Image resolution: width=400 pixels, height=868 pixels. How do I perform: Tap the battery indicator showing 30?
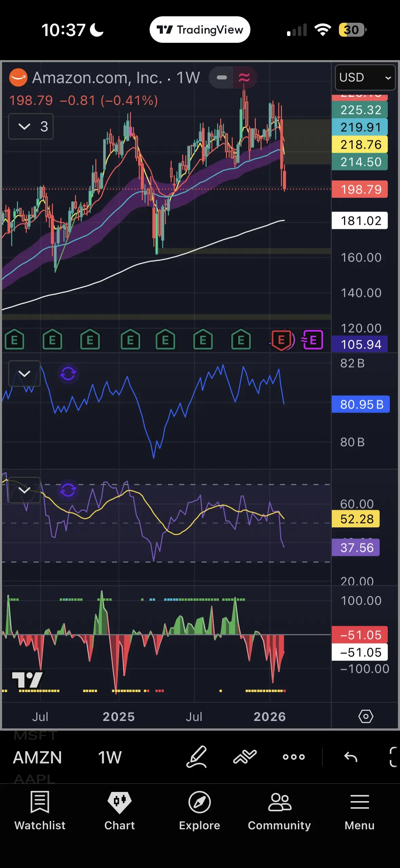(353, 30)
